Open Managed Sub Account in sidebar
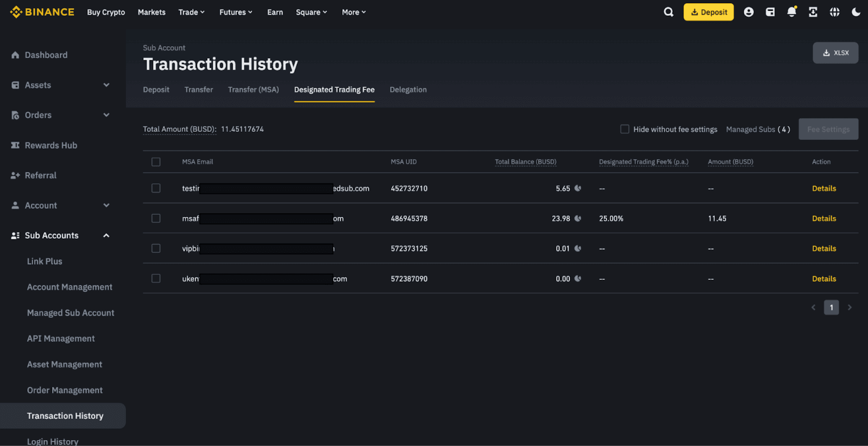Viewport: 868px width, 446px height. [71, 313]
